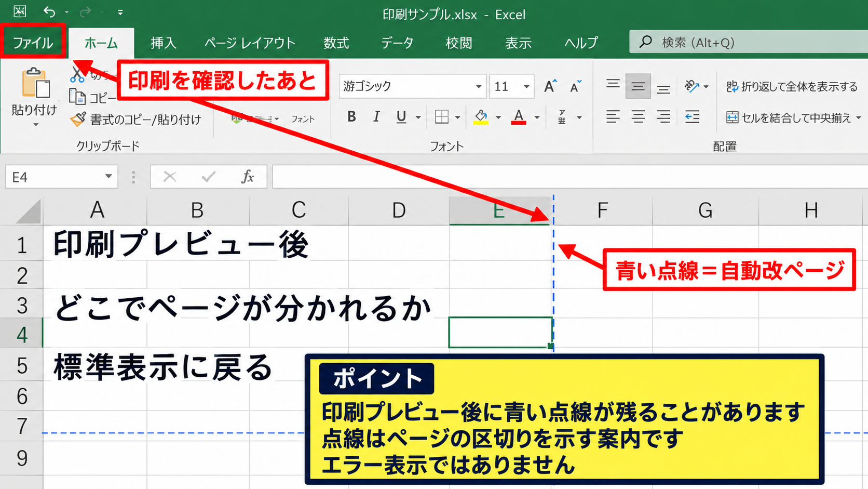Toggle middle vertical alignment
This screenshot has height=489, width=868.
point(638,86)
